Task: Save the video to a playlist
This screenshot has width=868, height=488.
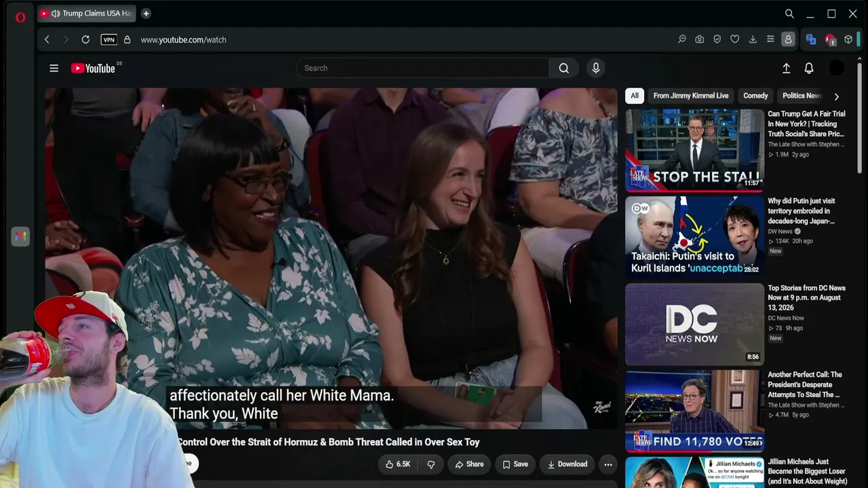Action: pos(515,464)
